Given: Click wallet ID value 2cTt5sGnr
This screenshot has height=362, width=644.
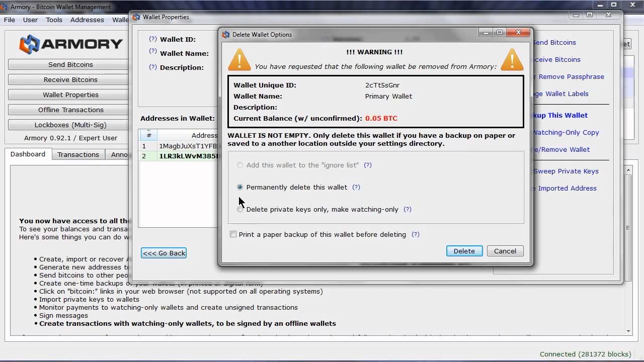Looking at the screenshot, I should pos(382,85).
